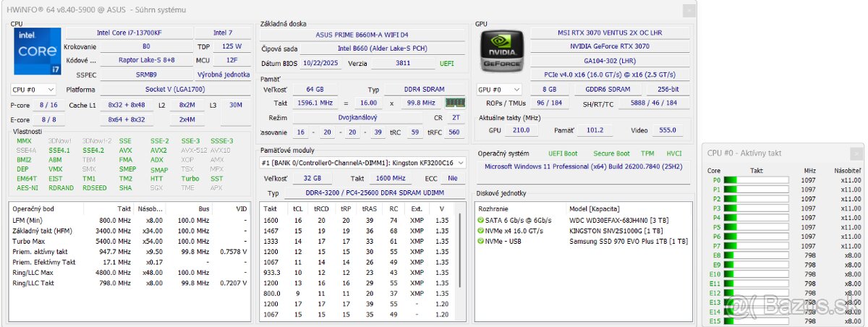The width and height of the screenshot is (868, 327).
Task: Select the 933.3 row in memory timings table
Action: (x=358, y=273)
